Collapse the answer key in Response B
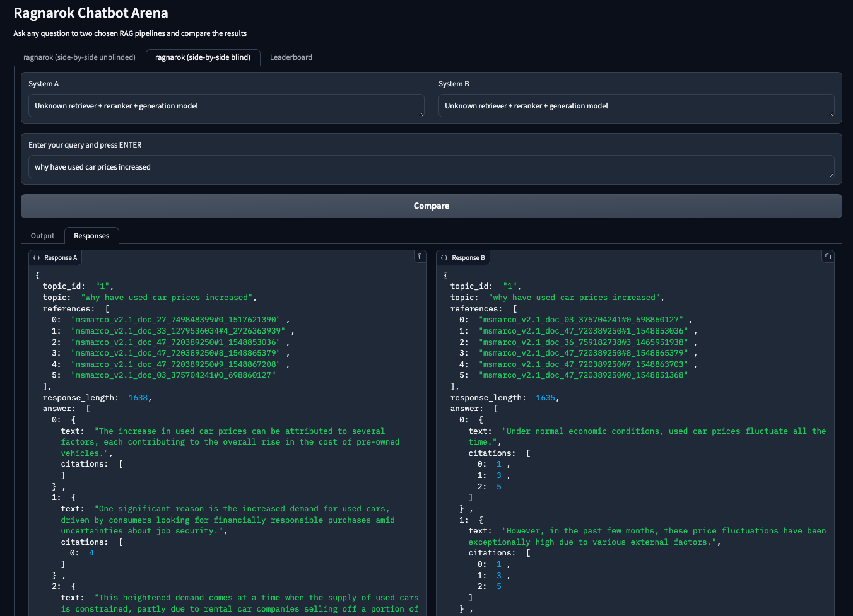Image resolution: width=853 pixels, height=616 pixels. tap(465, 409)
